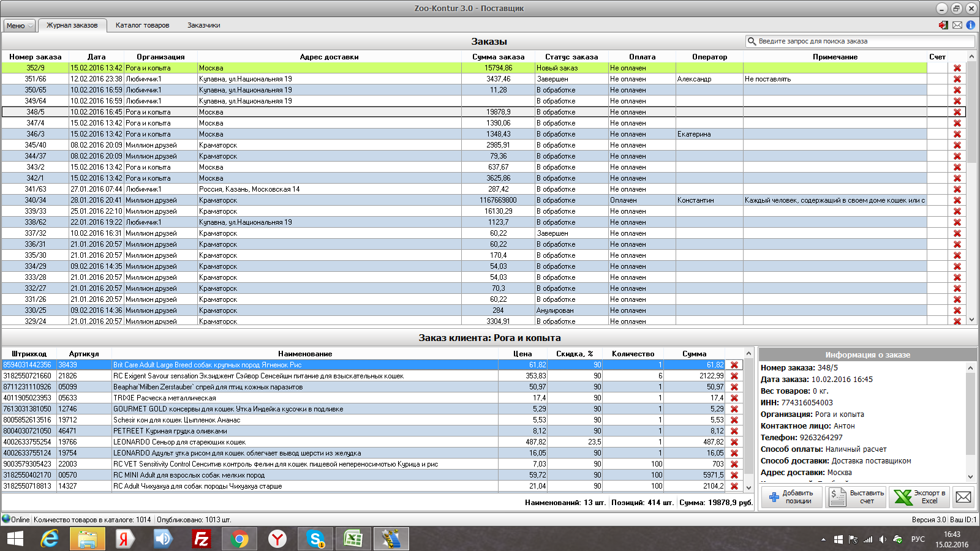Delete order 348/5 with red cross
Screen dimensions: 980x551
(x=957, y=112)
